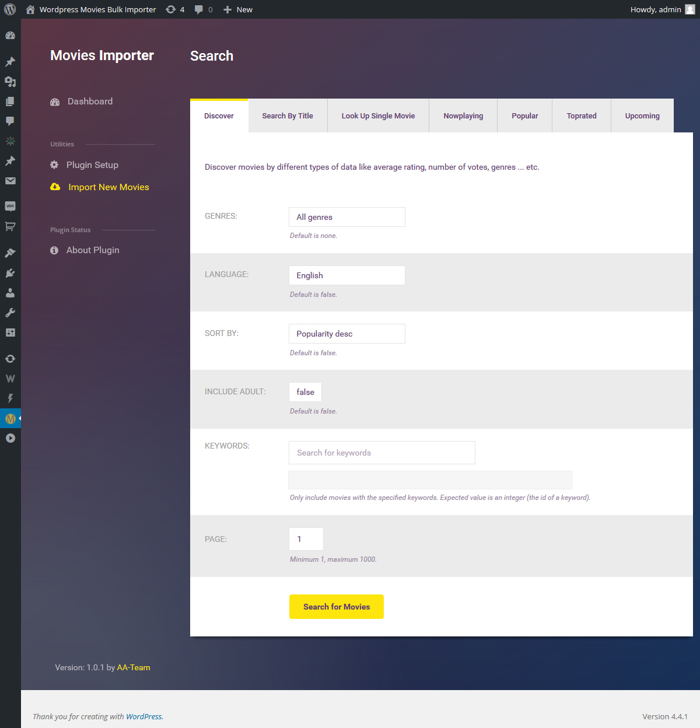Open the Media library icon
This screenshot has height=728, width=700.
10,82
